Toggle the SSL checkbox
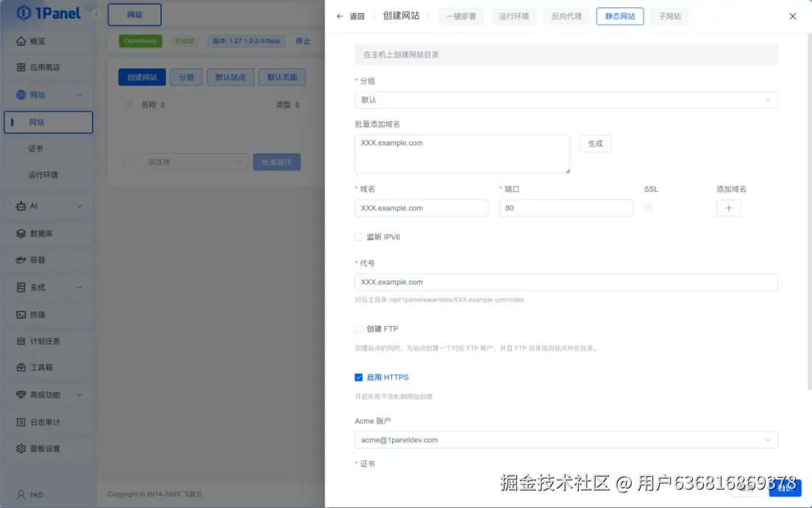This screenshot has height=508, width=812. [648, 208]
